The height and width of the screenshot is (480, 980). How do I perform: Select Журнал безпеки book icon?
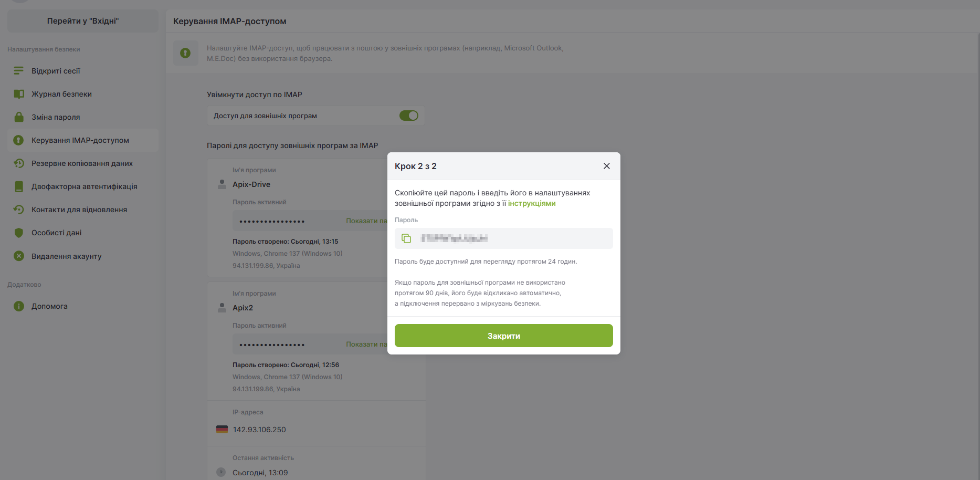19,94
